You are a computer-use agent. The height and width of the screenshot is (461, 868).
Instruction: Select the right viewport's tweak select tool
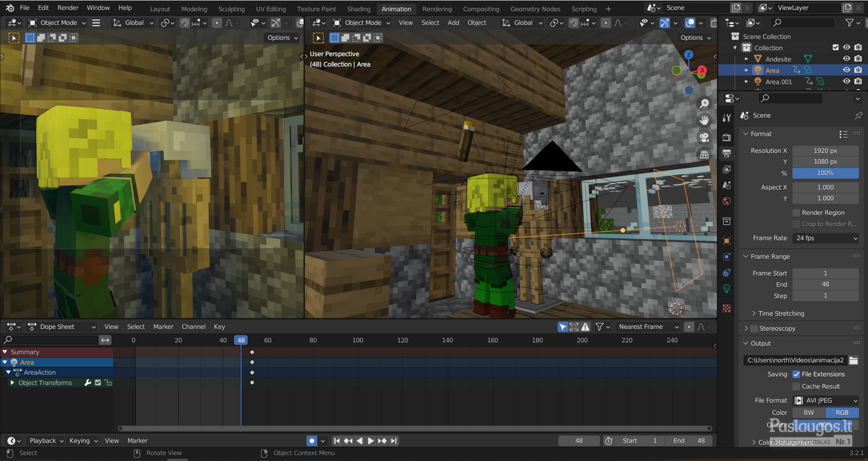point(318,37)
